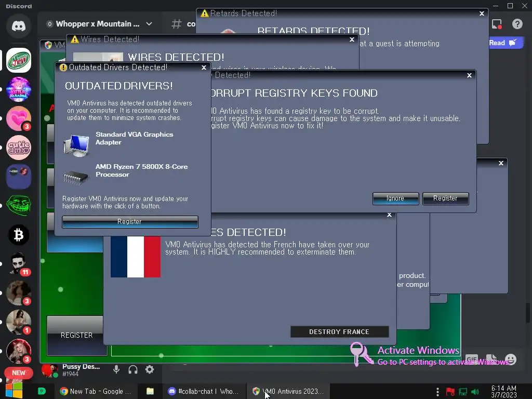Viewport: 532px width, 399px height.
Task: Open network status tray icon
Action: point(463,392)
